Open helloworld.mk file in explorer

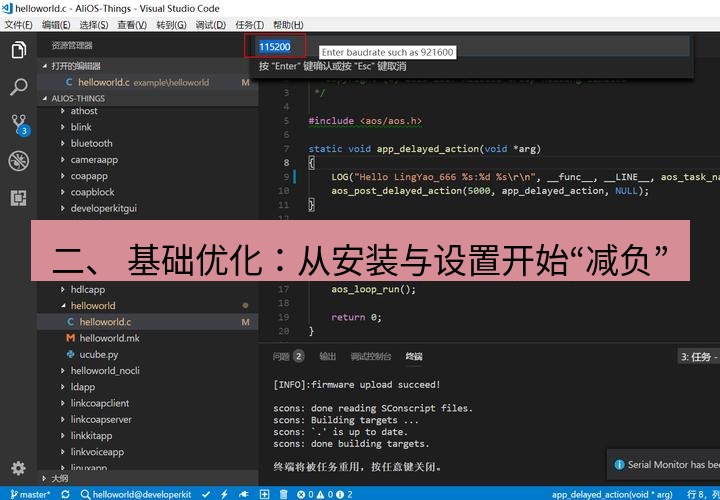point(147,338)
